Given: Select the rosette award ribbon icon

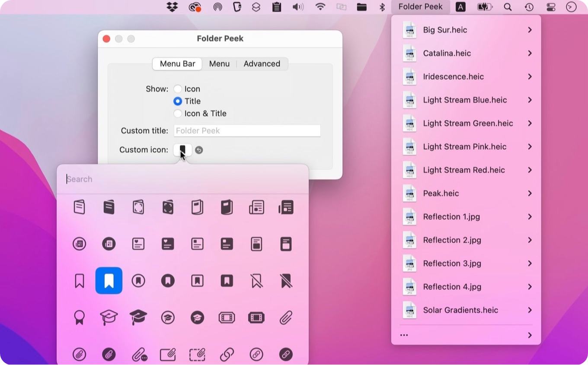Looking at the screenshot, I should (79, 318).
